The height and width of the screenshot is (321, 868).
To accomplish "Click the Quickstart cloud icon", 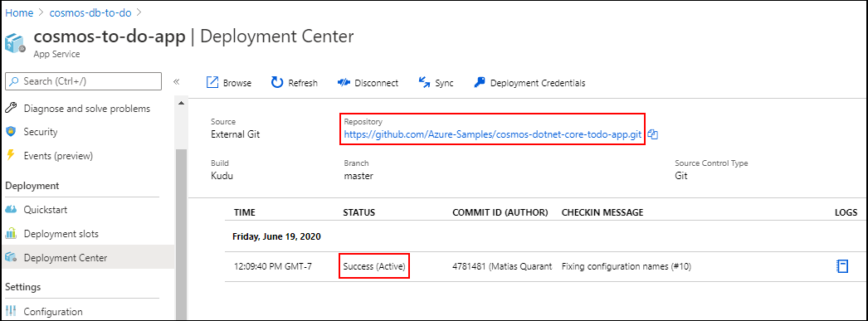I will point(11,210).
